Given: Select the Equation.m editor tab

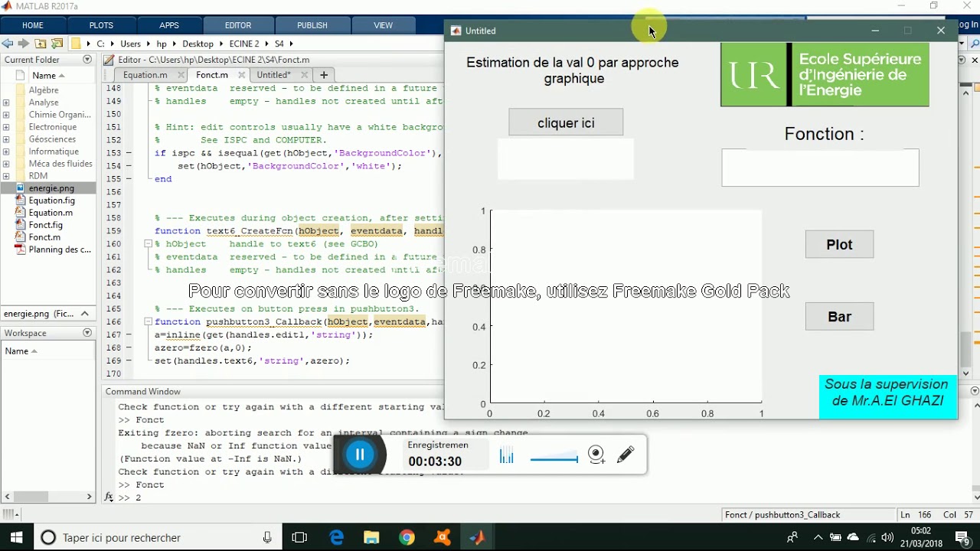Looking at the screenshot, I should pos(145,75).
